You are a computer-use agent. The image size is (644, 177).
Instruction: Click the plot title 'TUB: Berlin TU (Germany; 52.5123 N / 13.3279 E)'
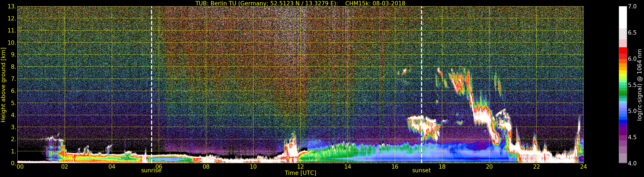click(x=267, y=3)
